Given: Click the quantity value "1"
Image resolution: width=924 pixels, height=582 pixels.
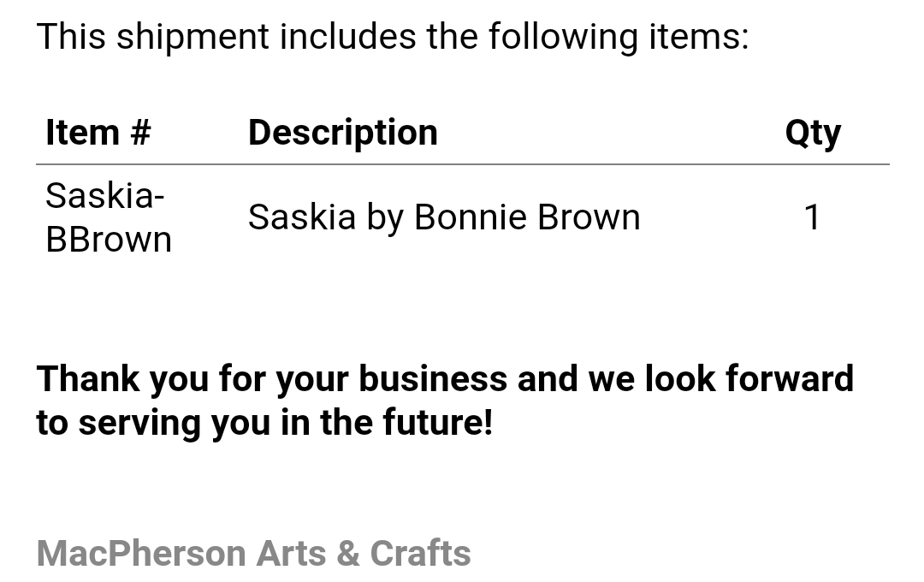Looking at the screenshot, I should point(813,217).
